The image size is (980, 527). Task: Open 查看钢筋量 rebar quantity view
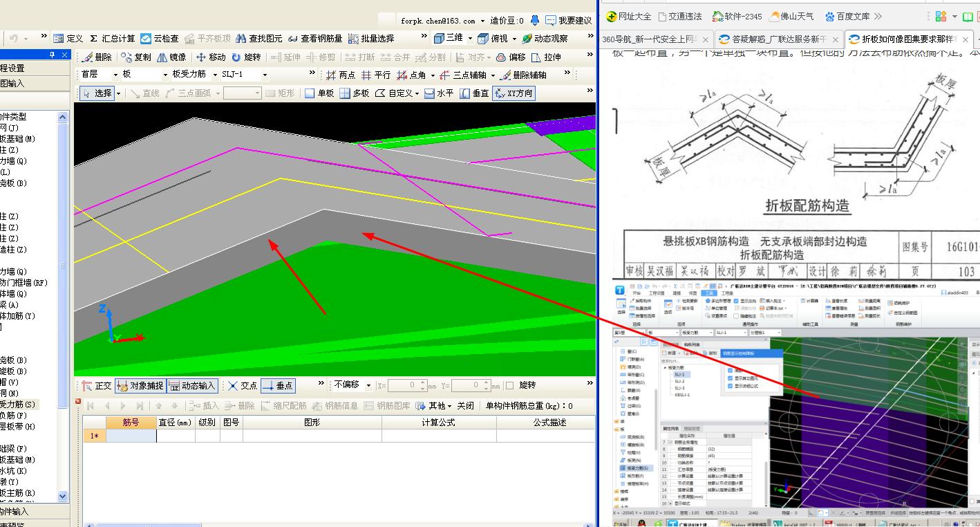315,39
